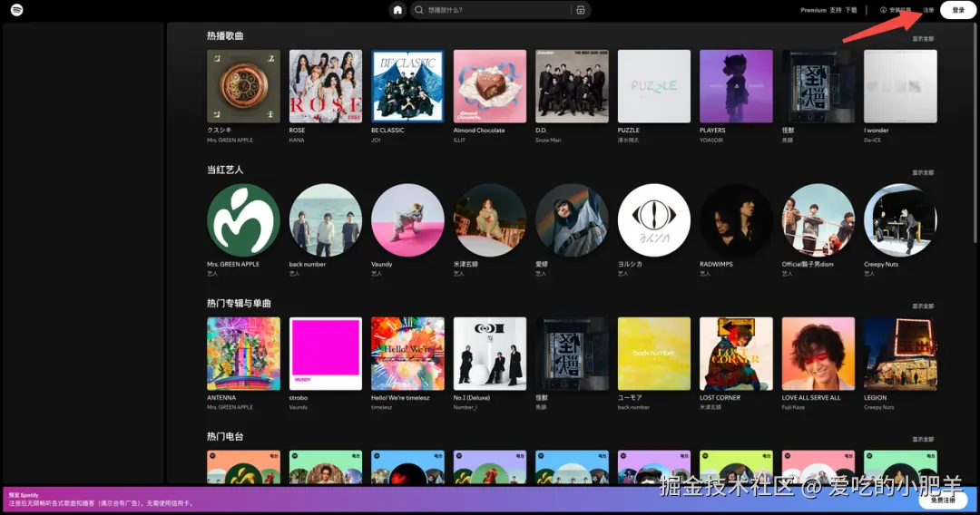Click 'timelesz' artist text under Hello! album
This screenshot has height=515, width=980.
(382, 408)
